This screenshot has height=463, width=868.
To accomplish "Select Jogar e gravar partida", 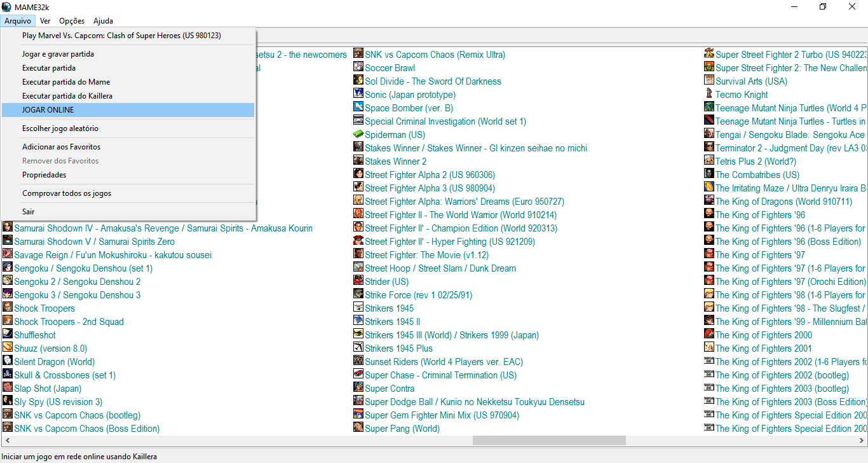I will (x=128, y=54).
